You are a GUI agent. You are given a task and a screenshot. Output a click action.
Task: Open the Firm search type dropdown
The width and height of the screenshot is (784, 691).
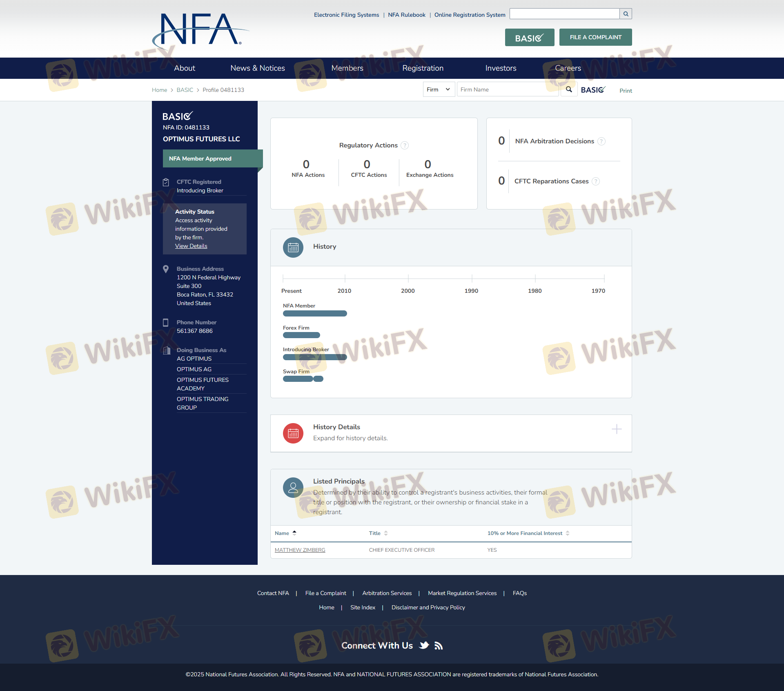(x=439, y=89)
